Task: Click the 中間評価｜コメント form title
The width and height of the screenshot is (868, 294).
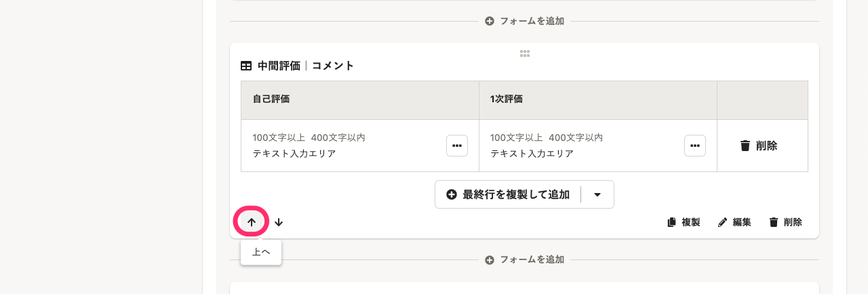Action: tap(306, 66)
